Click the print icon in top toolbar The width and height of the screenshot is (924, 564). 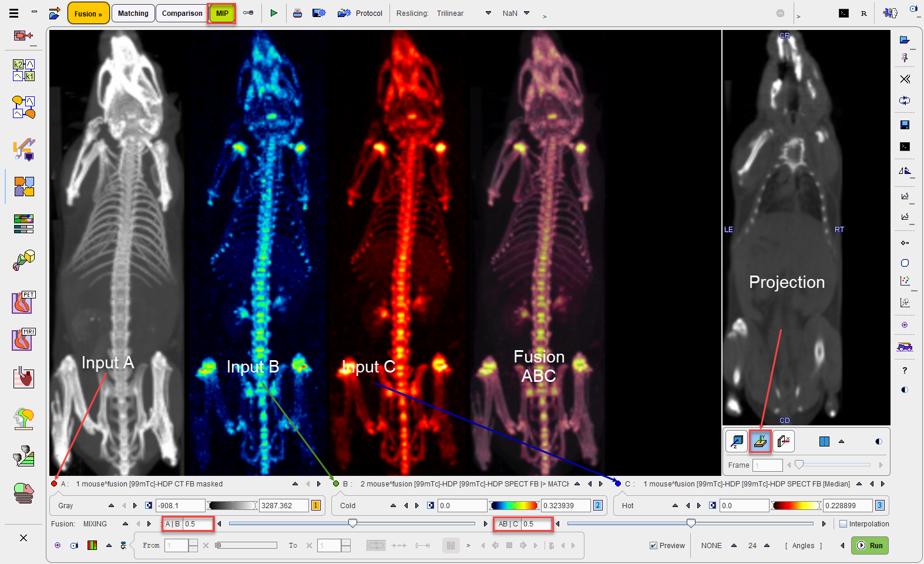(297, 13)
